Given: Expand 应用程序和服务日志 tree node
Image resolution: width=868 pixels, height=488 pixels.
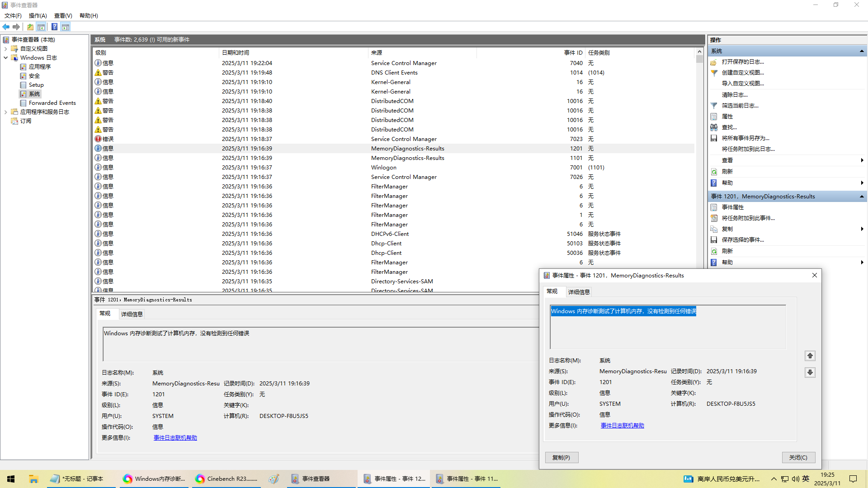Looking at the screenshot, I should (5, 112).
